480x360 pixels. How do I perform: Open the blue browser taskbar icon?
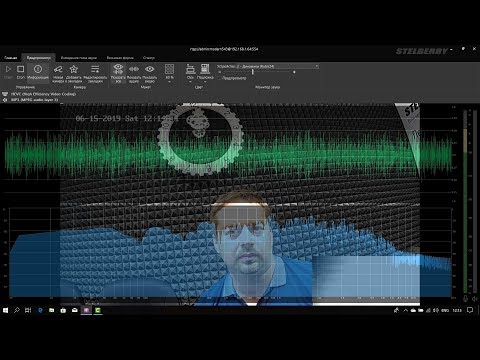click(40, 310)
